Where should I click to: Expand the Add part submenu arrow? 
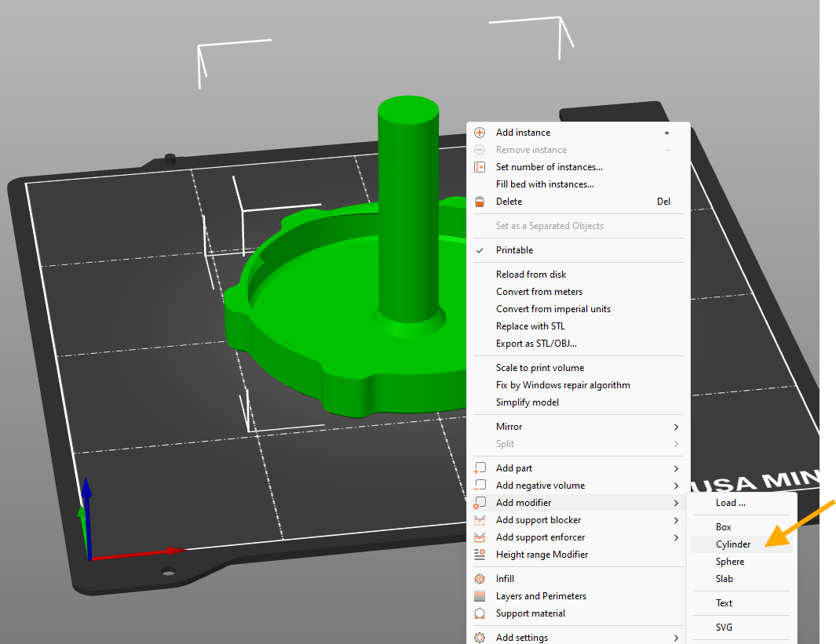tap(676, 468)
